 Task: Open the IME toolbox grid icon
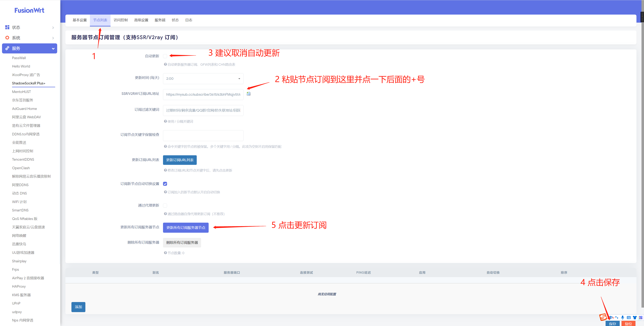pos(641,317)
